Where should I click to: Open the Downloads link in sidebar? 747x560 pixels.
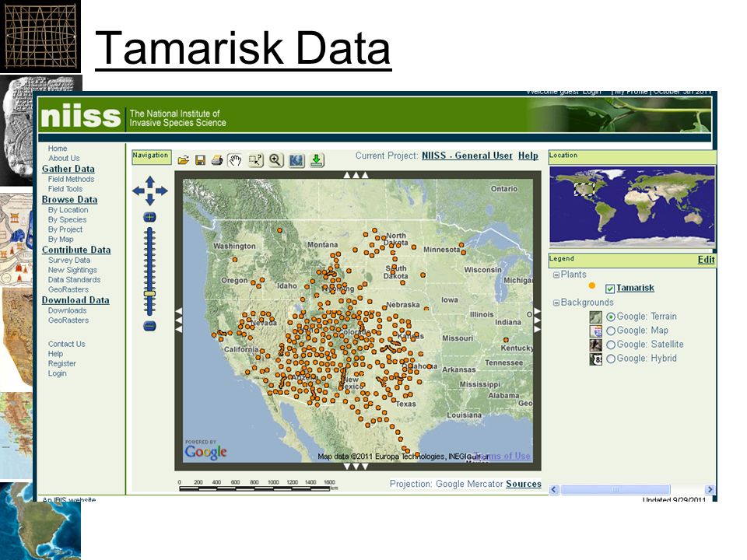[x=67, y=310]
